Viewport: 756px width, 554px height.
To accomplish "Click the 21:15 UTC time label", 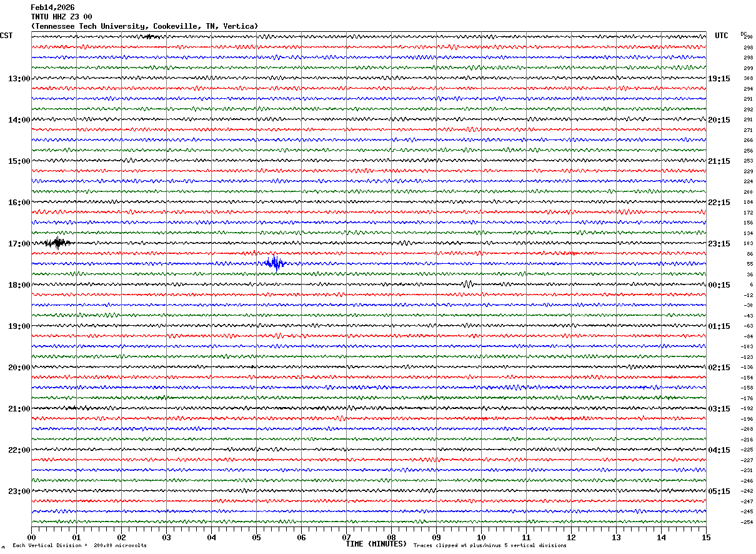I will [x=719, y=161].
